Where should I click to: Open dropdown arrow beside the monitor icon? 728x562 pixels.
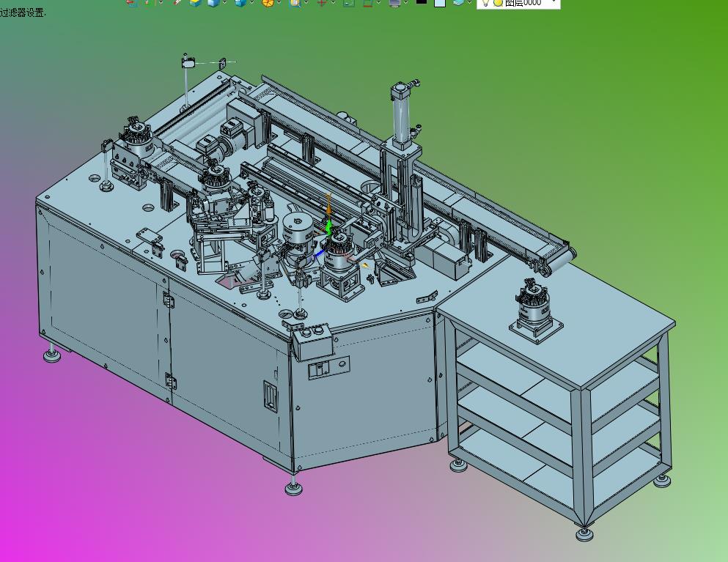[x=405, y=3]
